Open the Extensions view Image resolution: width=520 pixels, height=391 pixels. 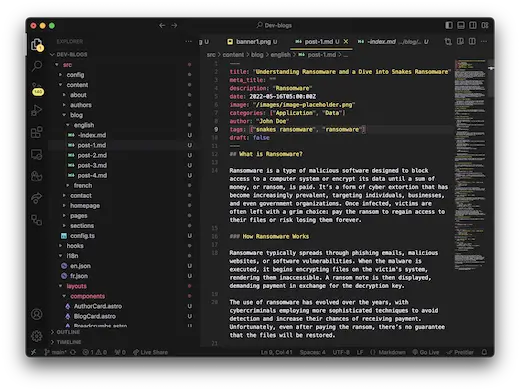click(37, 132)
